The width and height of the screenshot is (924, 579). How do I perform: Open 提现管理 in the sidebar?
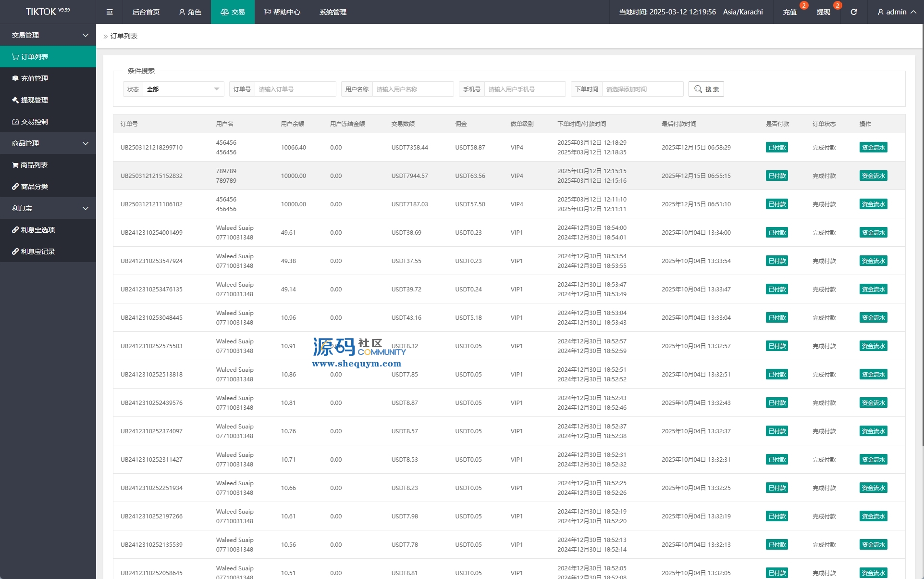point(48,100)
